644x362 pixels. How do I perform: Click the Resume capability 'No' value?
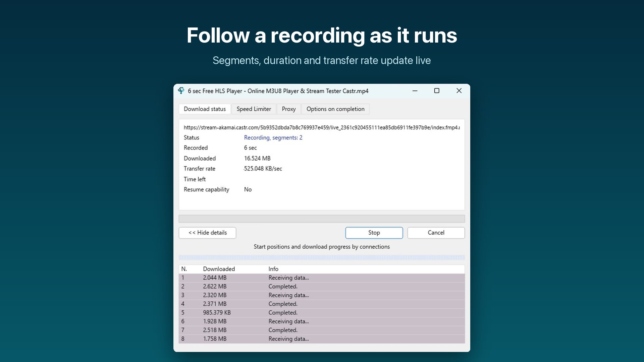pyautogui.click(x=248, y=189)
